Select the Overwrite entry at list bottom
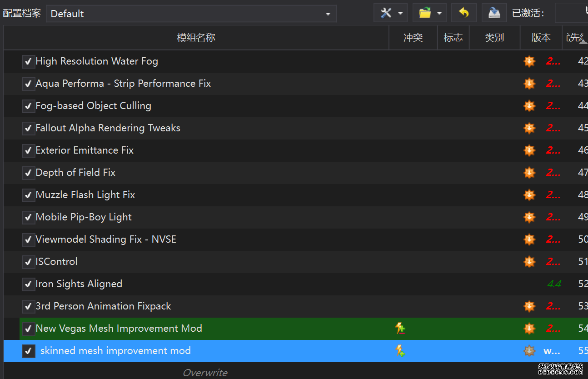588x379 pixels. tap(205, 373)
